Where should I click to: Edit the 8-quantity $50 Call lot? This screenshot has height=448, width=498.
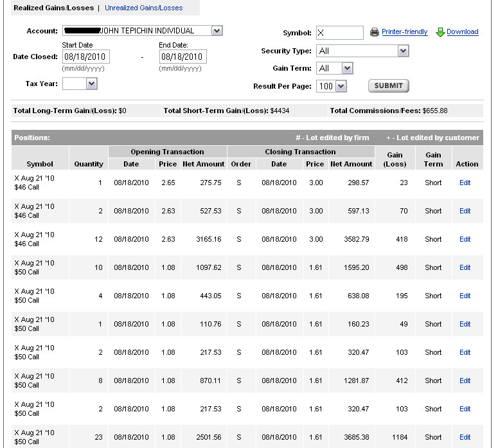tap(465, 381)
